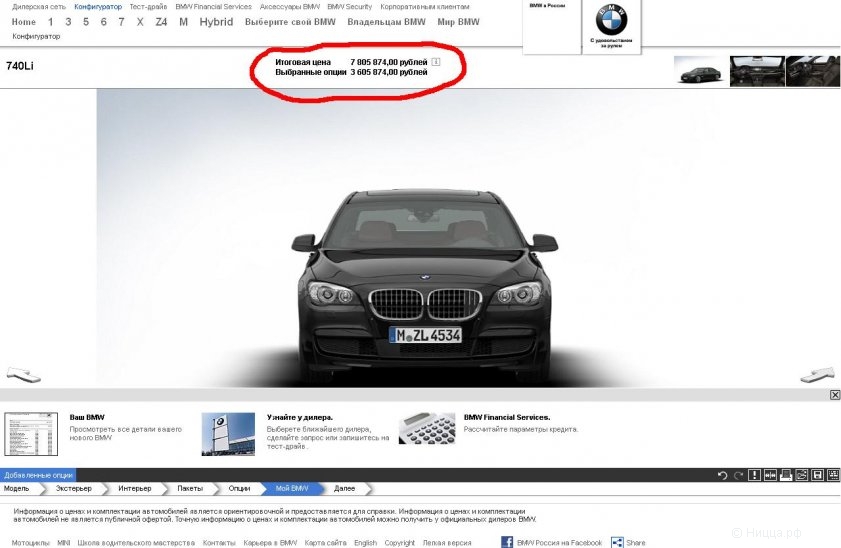The width and height of the screenshot is (841, 548).
Task: Click the floppy disk save icon
Action: pyautogui.click(x=817, y=475)
